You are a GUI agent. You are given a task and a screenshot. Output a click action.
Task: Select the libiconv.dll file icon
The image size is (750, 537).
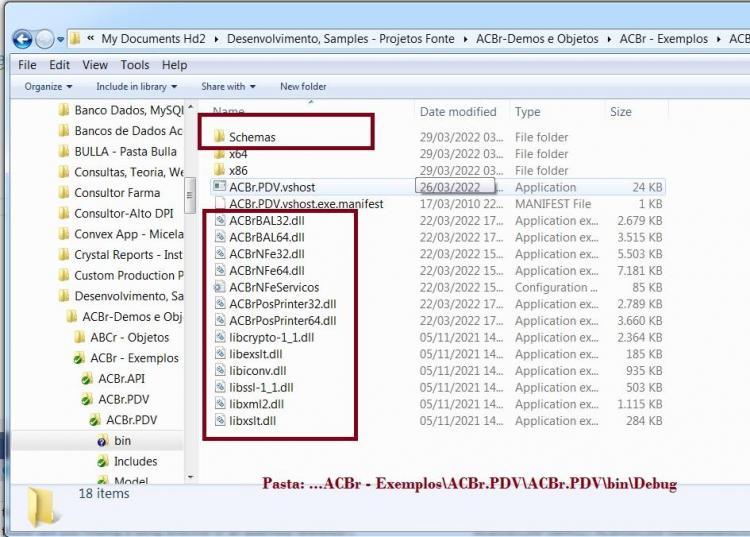coord(220,371)
